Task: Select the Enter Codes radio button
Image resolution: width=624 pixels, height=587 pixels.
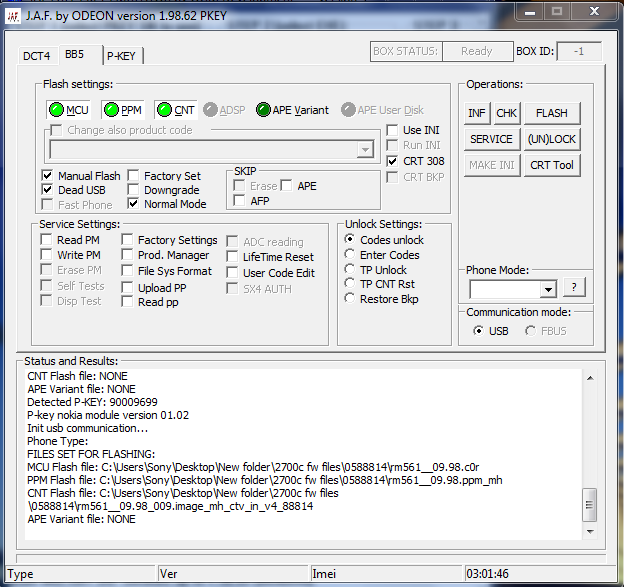Action: coord(349,254)
